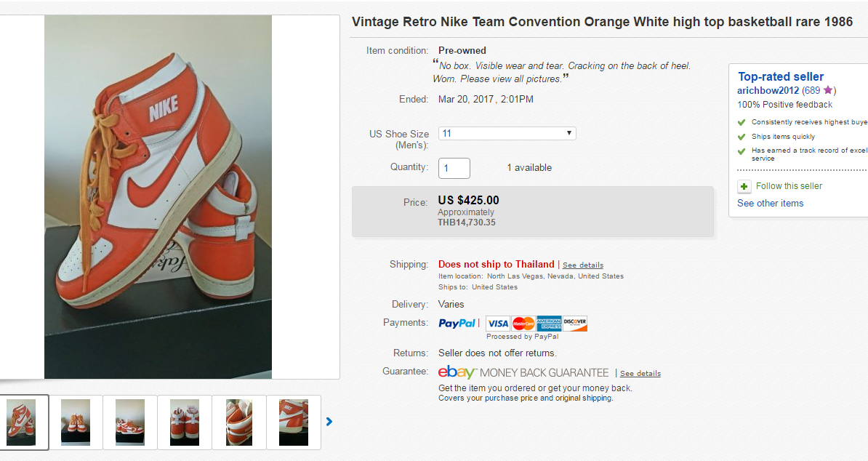The height and width of the screenshot is (461, 868).
Task: Click the American Express card icon
Action: (549, 324)
